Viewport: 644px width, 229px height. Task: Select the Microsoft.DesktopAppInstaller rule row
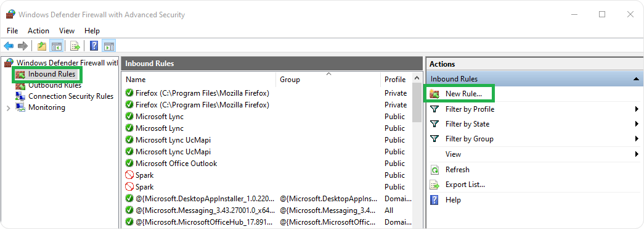[x=267, y=199]
